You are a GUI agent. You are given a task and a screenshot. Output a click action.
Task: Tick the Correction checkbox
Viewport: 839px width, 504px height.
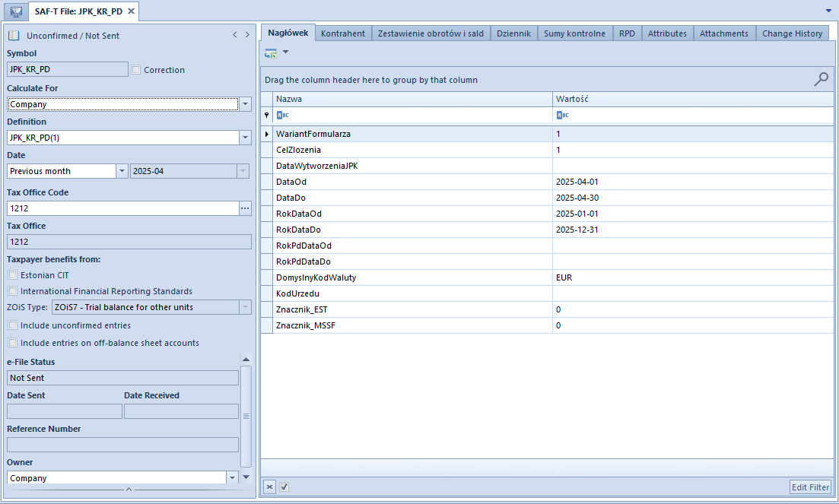click(136, 69)
